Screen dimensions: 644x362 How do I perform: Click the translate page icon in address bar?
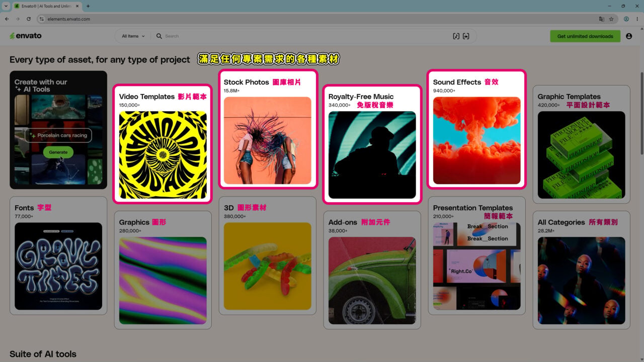[x=601, y=19]
